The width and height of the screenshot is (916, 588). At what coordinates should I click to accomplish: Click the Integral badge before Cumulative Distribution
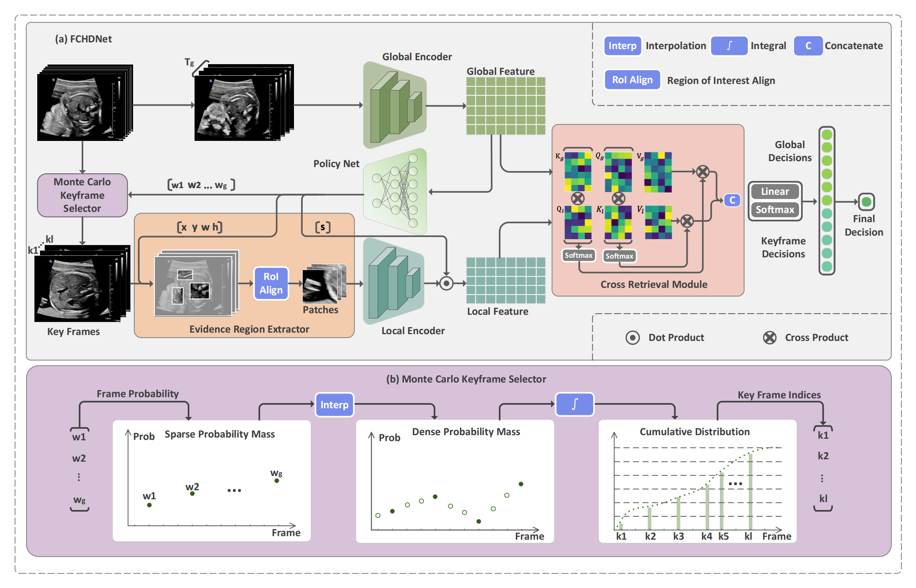click(x=574, y=405)
